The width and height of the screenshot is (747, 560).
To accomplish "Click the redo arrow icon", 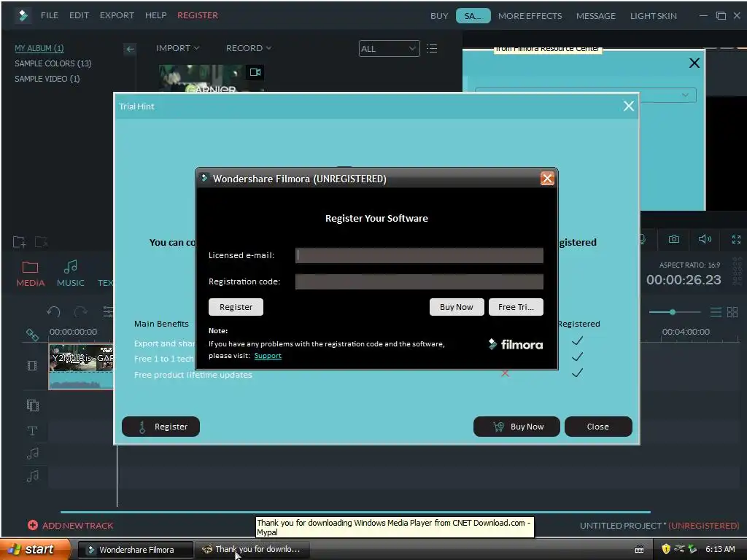I will 80,312.
